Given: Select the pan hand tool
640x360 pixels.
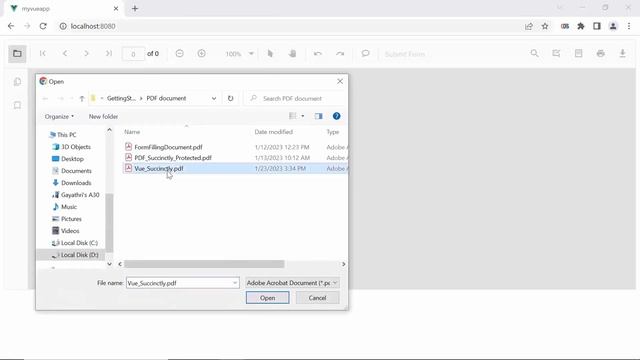Looking at the screenshot, I should [x=292, y=53].
